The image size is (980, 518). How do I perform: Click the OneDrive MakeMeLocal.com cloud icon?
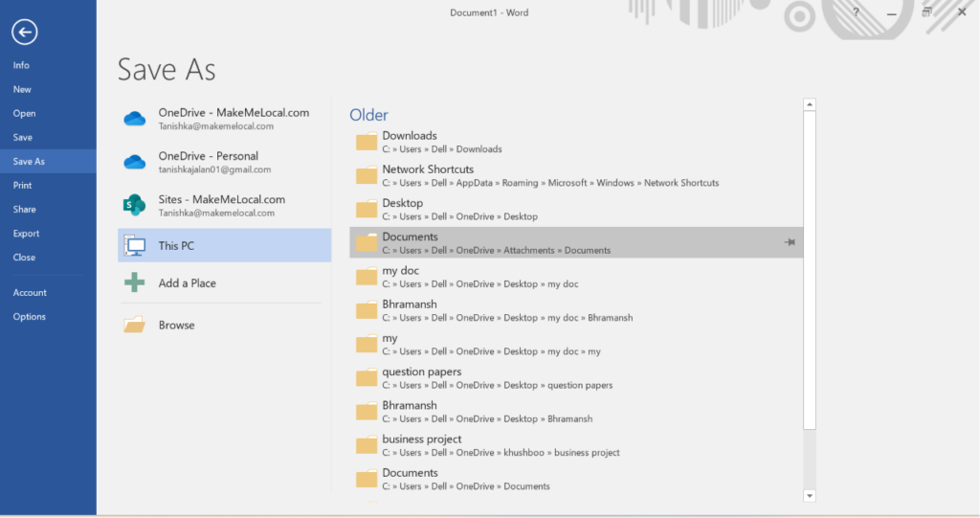(x=134, y=118)
